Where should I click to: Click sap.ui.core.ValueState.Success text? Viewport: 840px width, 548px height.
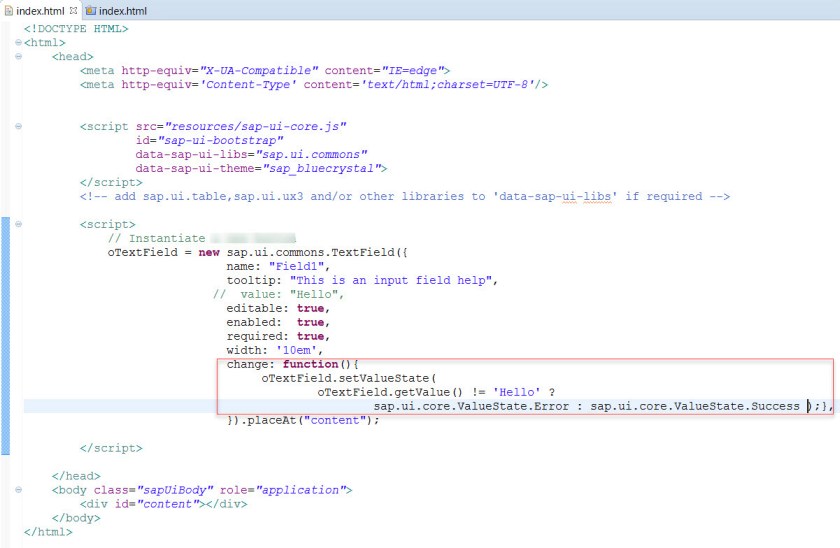coord(695,406)
